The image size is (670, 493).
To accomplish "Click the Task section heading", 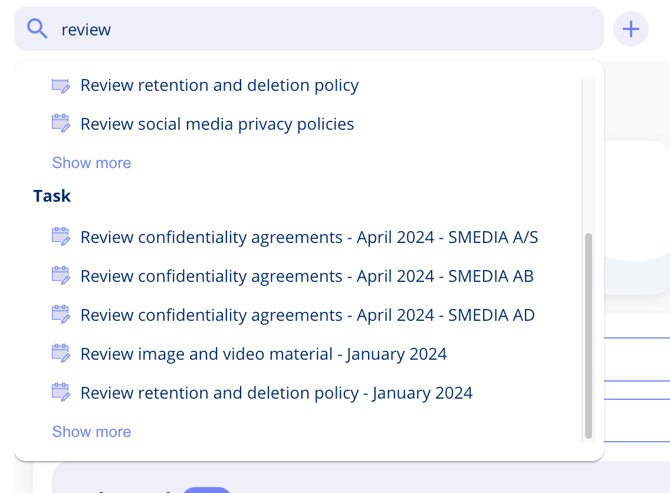I will pos(52,196).
